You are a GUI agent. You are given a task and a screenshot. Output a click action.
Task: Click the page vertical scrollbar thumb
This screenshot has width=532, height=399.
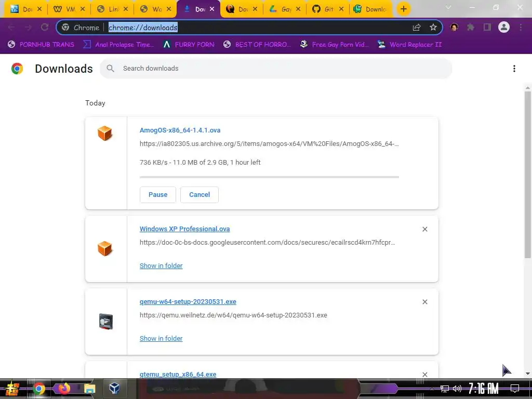528,175
